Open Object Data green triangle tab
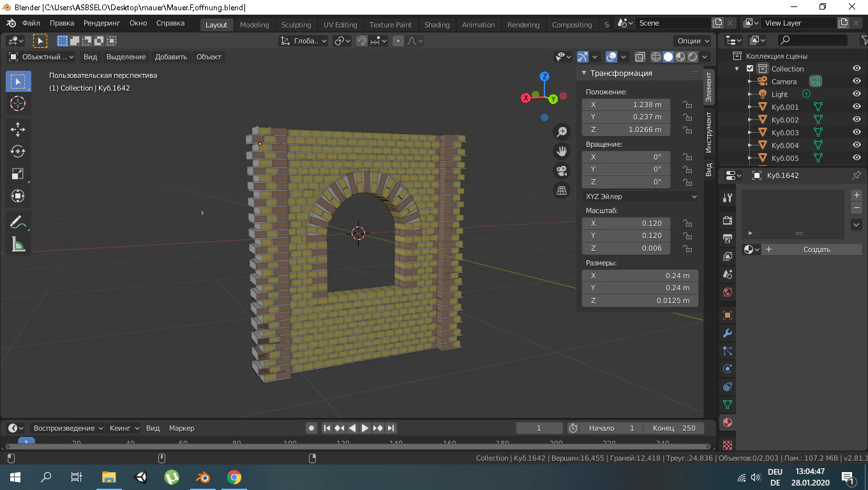This screenshot has width=868, height=490. 727,405
